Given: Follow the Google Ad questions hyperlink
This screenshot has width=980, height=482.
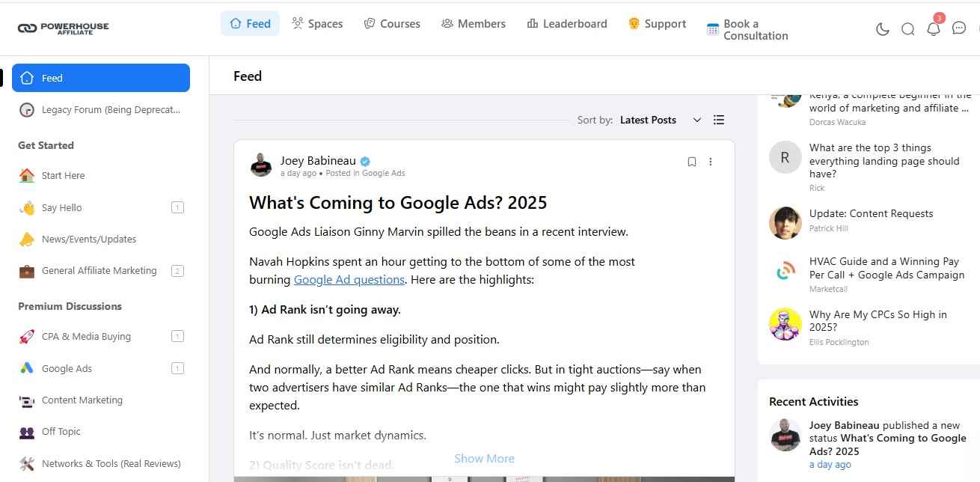Looking at the screenshot, I should click(x=349, y=280).
